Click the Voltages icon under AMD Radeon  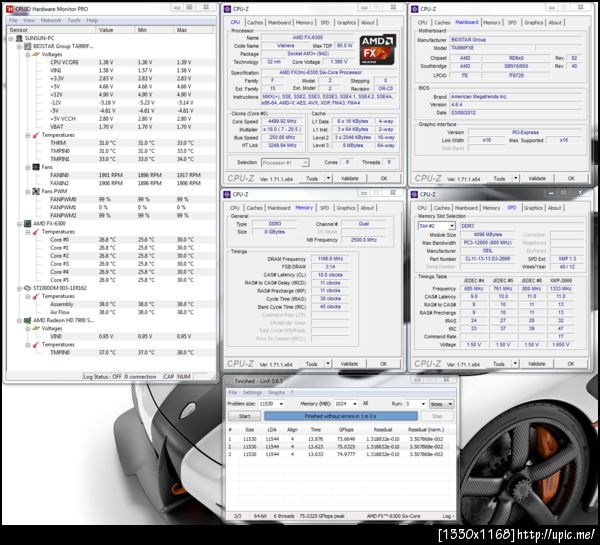click(36, 328)
